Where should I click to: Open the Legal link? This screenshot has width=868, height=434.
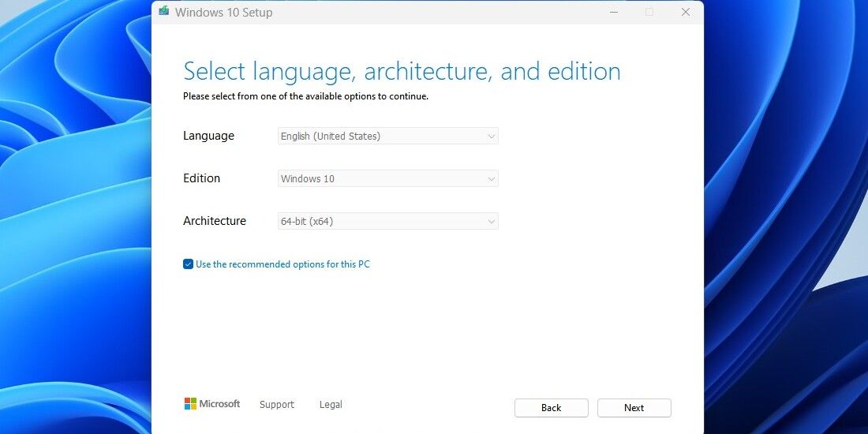(331, 405)
